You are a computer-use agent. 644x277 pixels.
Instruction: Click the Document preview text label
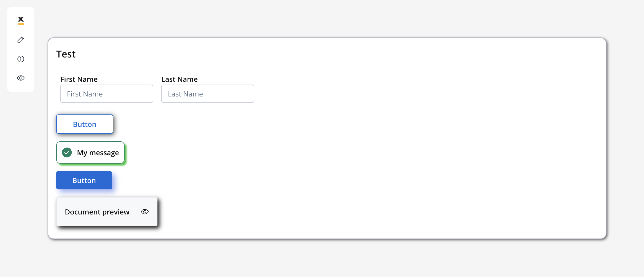click(97, 212)
